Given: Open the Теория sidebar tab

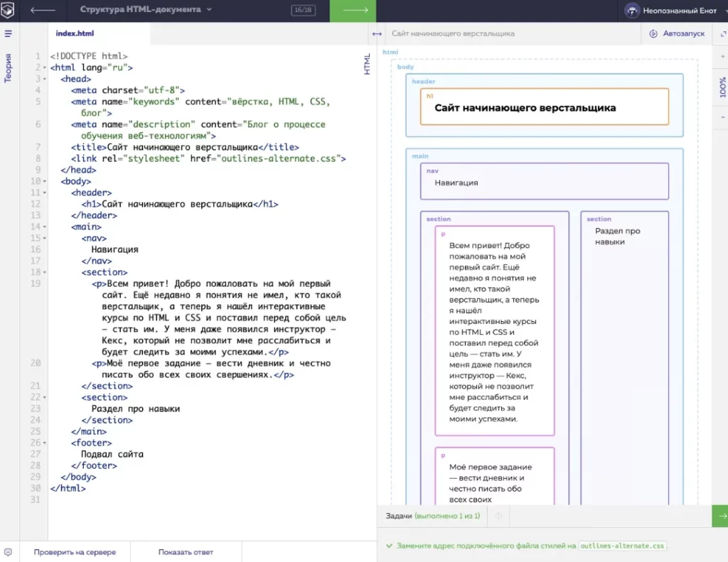Looking at the screenshot, I should point(8,67).
